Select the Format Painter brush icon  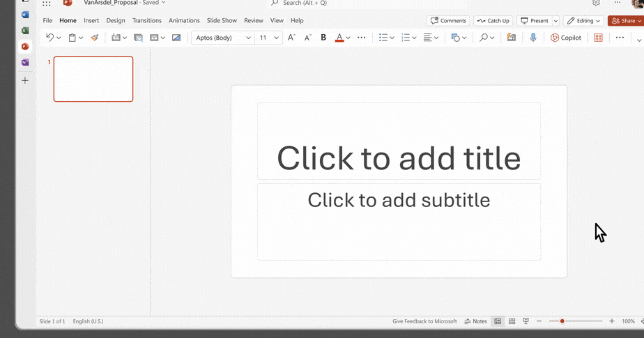click(95, 38)
